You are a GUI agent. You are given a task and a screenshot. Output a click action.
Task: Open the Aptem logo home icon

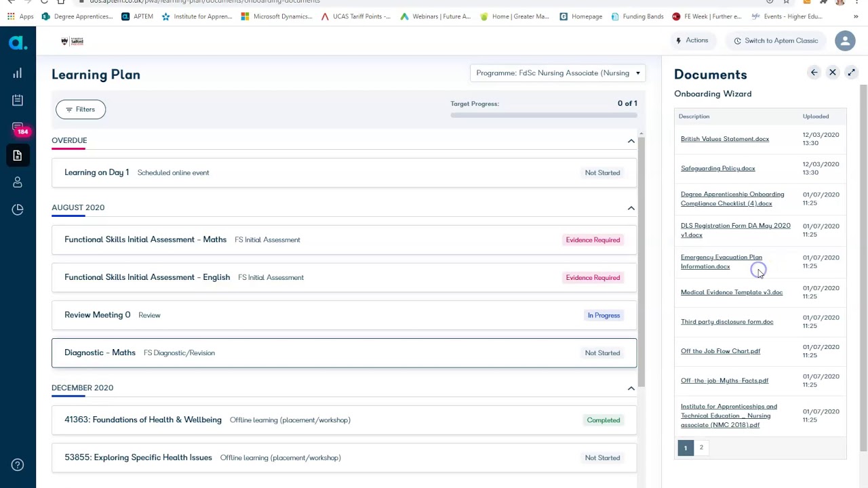point(18,43)
